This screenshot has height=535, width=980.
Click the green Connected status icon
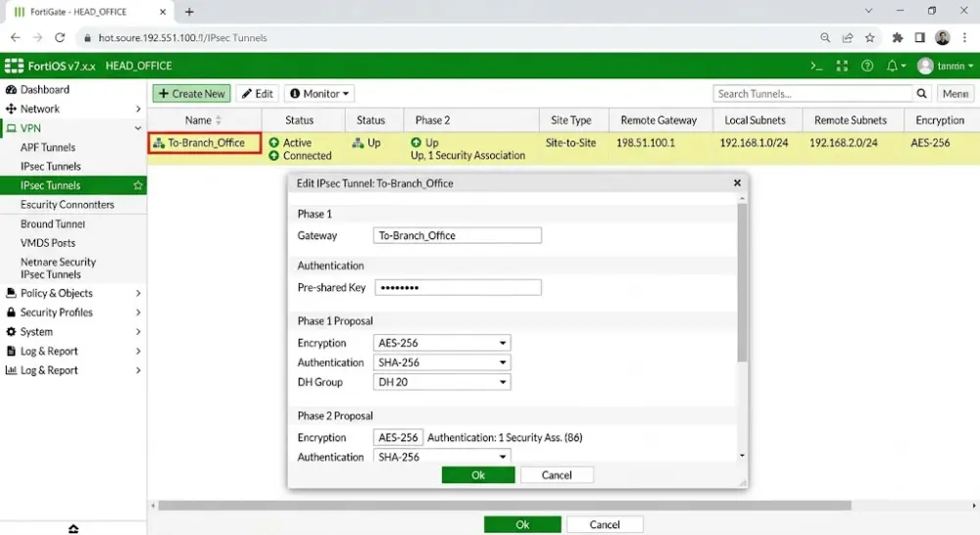[x=273, y=156]
